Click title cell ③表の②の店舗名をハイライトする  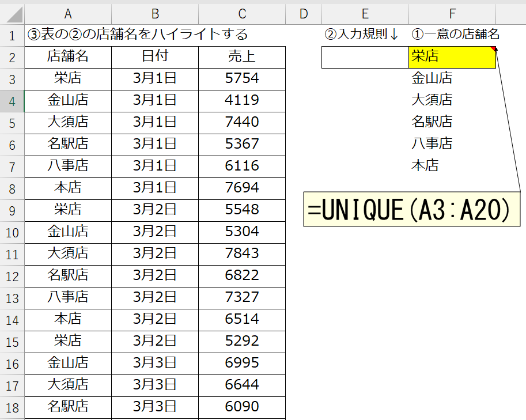pyautogui.click(x=138, y=35)
